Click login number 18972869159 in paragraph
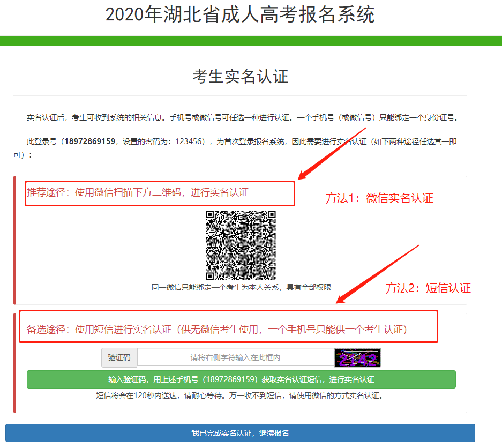The width and height of the screenshot is (502, 448). pyautogui.click(x=89, y=141)
